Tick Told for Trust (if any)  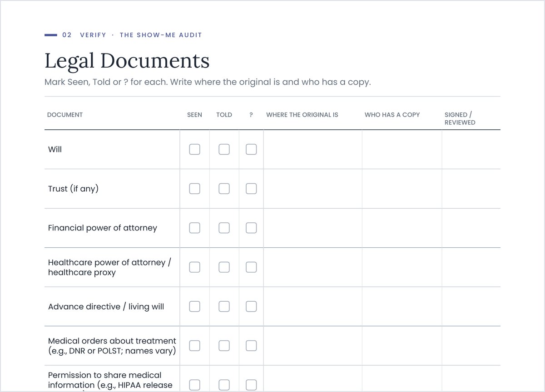(x=224, y=189)
